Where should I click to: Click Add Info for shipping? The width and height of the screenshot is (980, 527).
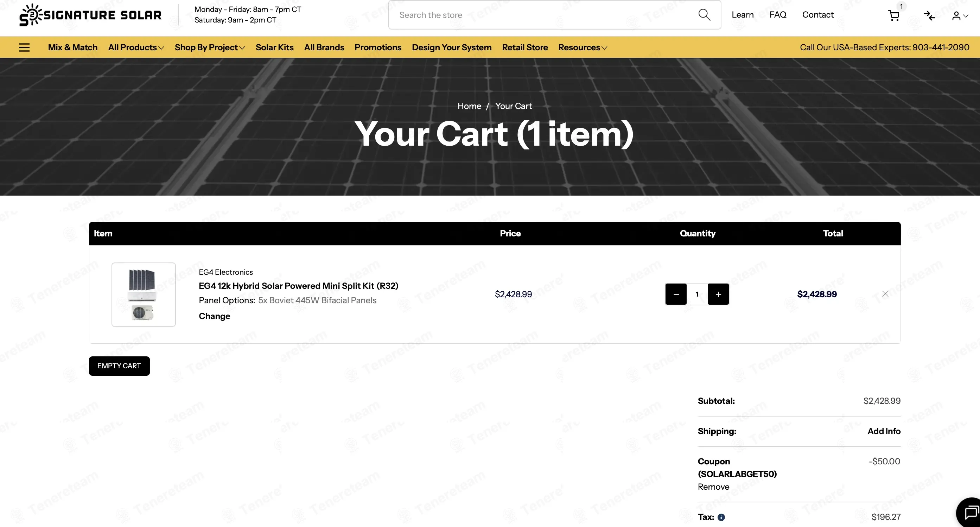point(884,431)
